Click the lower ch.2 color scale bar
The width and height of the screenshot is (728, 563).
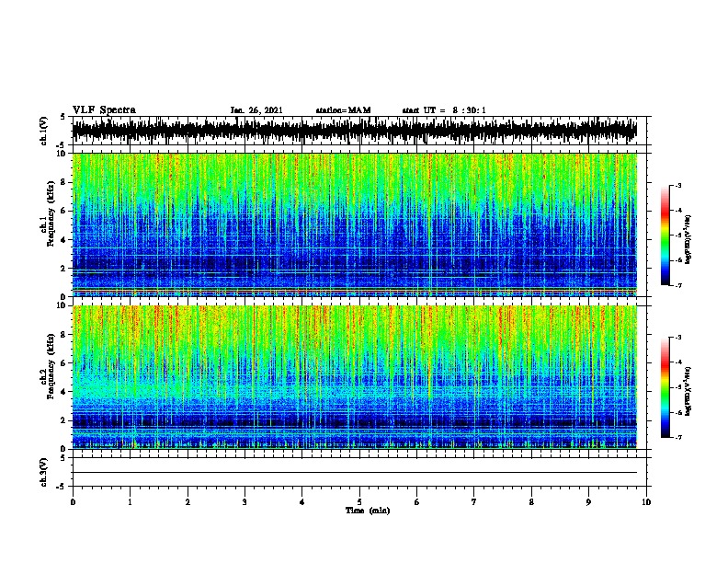(665, 387)
